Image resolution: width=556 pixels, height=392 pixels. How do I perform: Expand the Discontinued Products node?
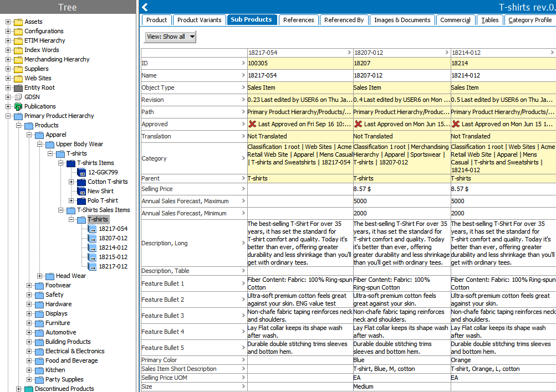(18, 389)
